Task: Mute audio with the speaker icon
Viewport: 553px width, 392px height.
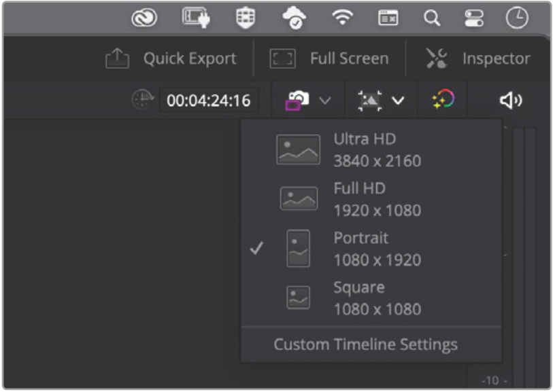Action: [511, 101]
